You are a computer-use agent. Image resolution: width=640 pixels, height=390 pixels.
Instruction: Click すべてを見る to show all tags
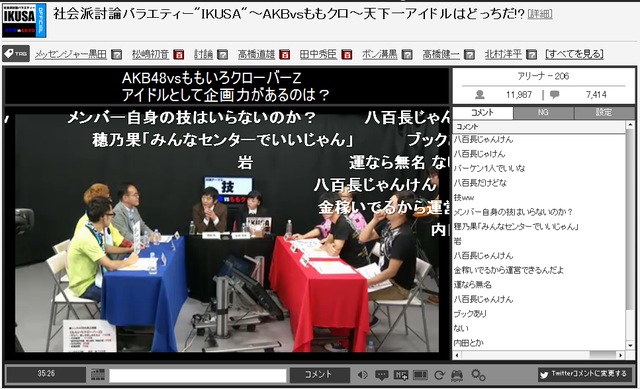[x=574, y=54]
